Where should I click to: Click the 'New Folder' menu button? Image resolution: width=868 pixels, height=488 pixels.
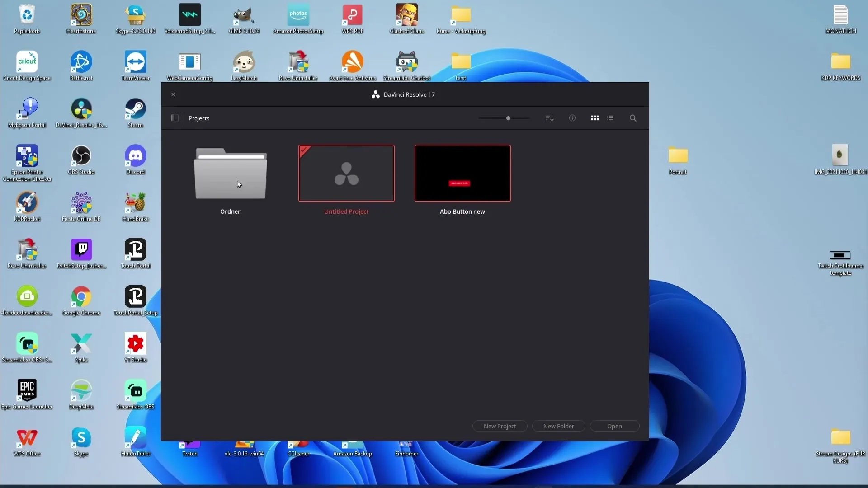(559, 426)
